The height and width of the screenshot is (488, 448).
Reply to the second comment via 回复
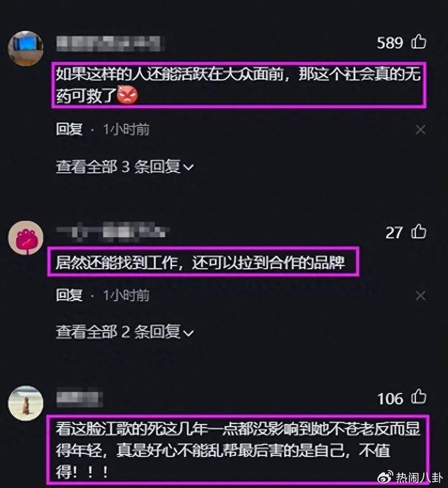[69, 295]
